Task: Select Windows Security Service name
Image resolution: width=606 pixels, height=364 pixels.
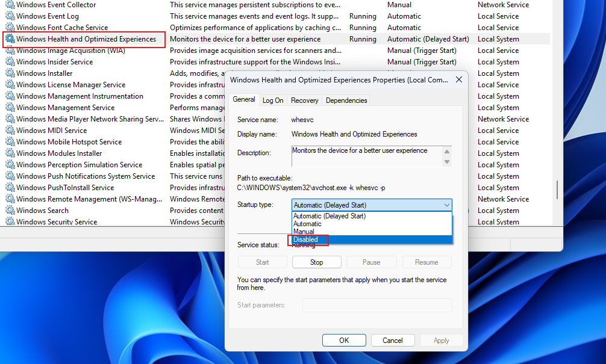Action: [57, 221]
